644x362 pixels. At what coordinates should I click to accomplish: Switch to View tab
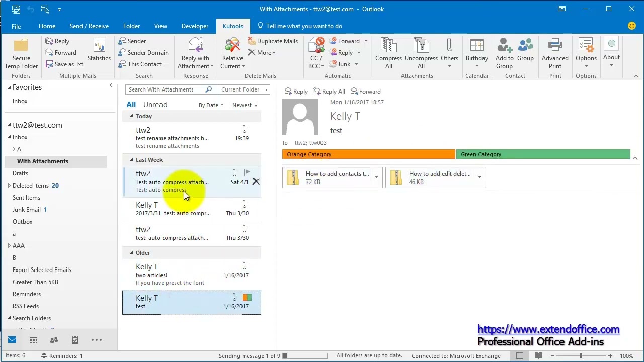[x=160, y=26]
